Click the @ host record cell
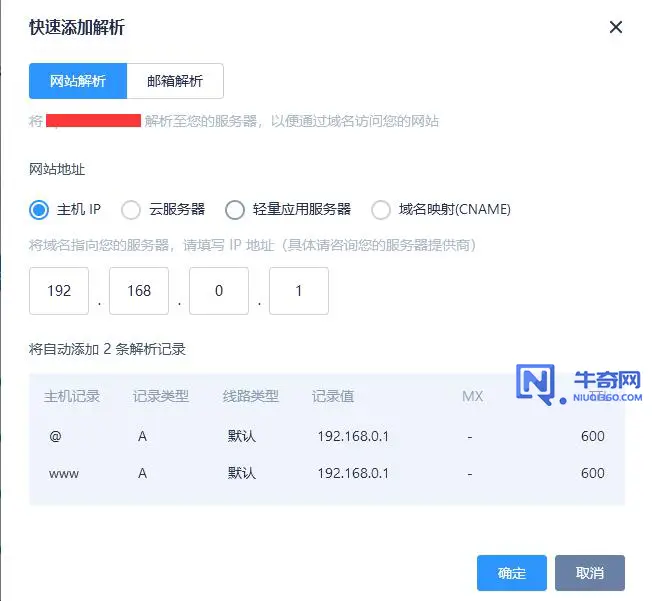 pyautogui.click(x=55, y=436)
